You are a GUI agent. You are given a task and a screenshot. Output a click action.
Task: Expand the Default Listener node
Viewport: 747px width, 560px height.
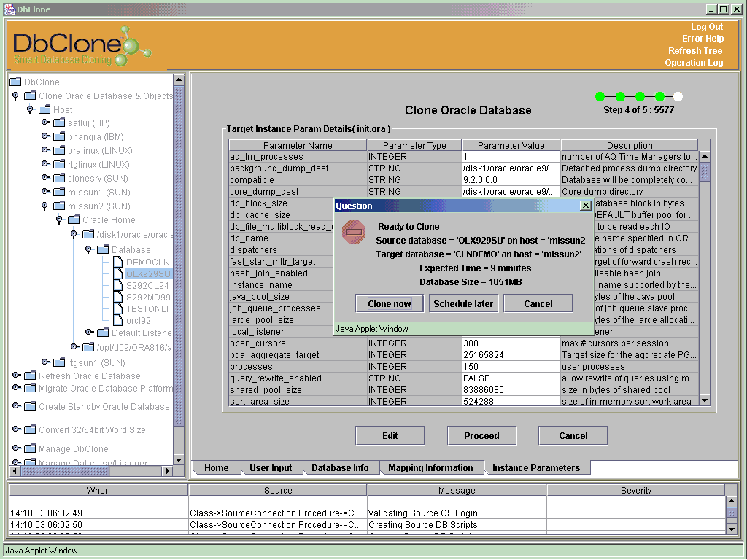[88, 332]
